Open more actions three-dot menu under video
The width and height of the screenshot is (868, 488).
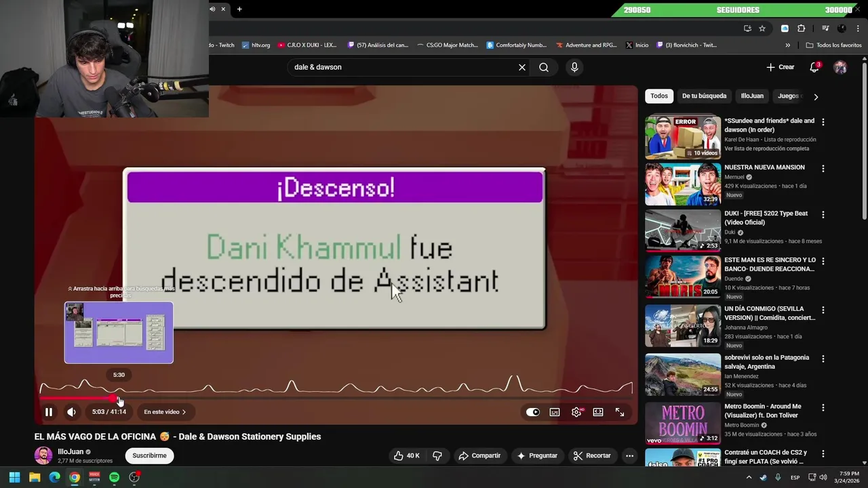[x=629, y=455]
